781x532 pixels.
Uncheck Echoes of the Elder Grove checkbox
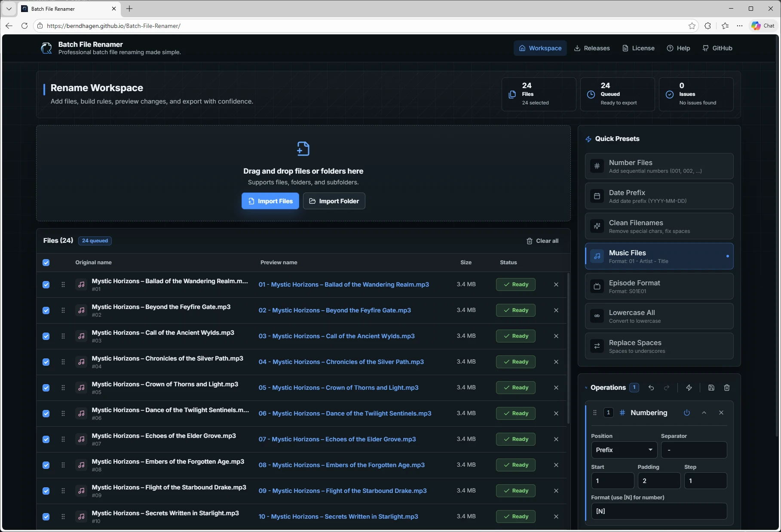coord(46,439)
